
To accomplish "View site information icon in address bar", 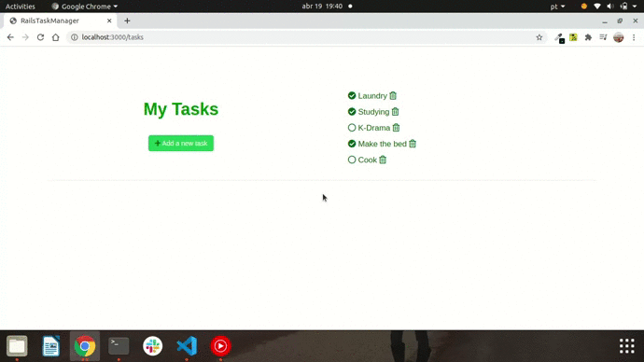I will coord(75,37).
